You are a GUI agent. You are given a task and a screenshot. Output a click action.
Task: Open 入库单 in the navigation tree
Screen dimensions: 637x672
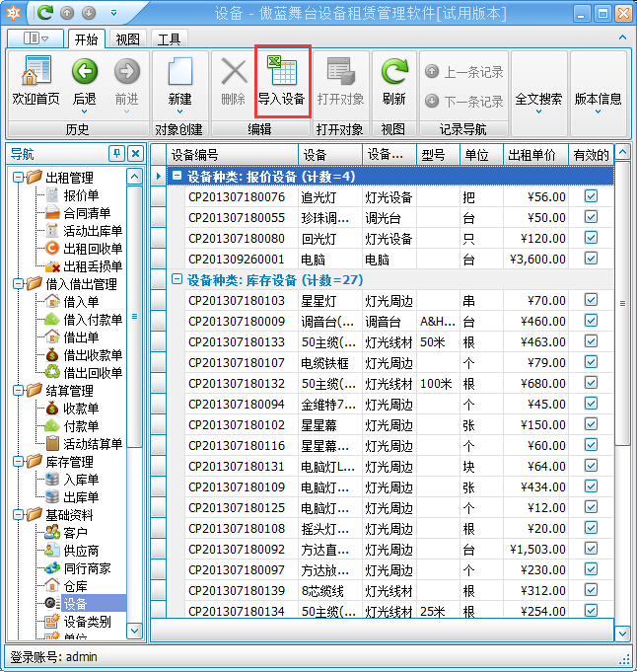[82, 480]
